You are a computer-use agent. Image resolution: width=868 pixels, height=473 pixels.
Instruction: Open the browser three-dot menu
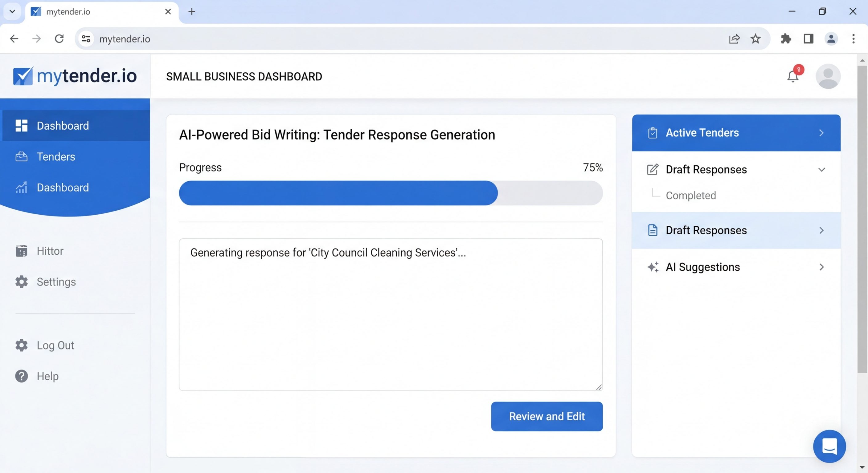click(854, 39)
